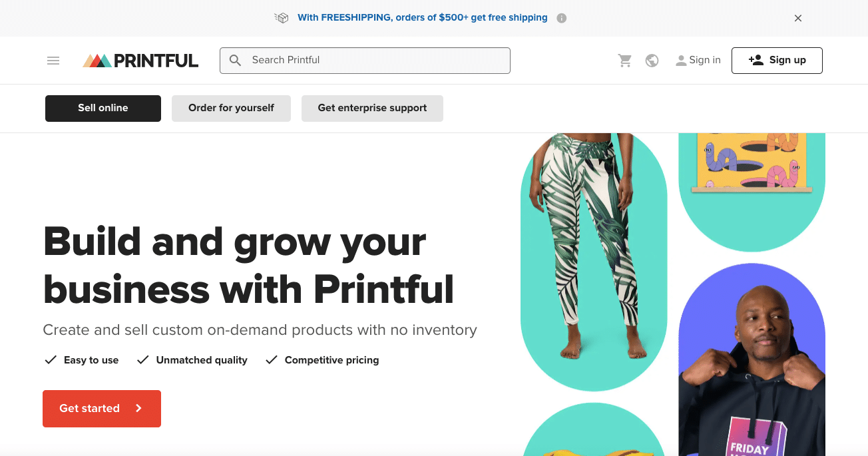Switch to the Sell online tab
Image resolution: width=868 pixels, height=456 pixels.
point(103,108)
